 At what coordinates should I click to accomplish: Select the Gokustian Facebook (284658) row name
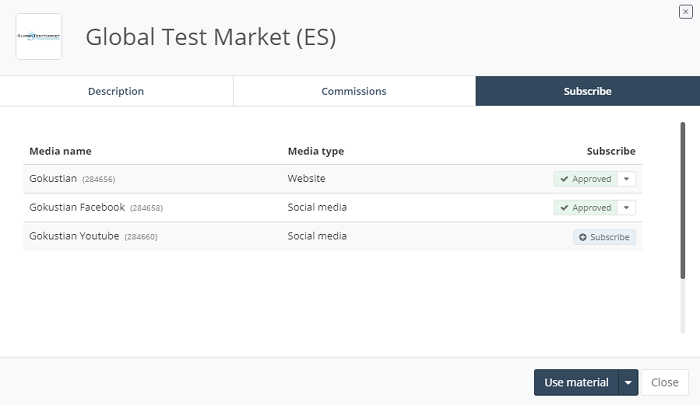(96, 207)
